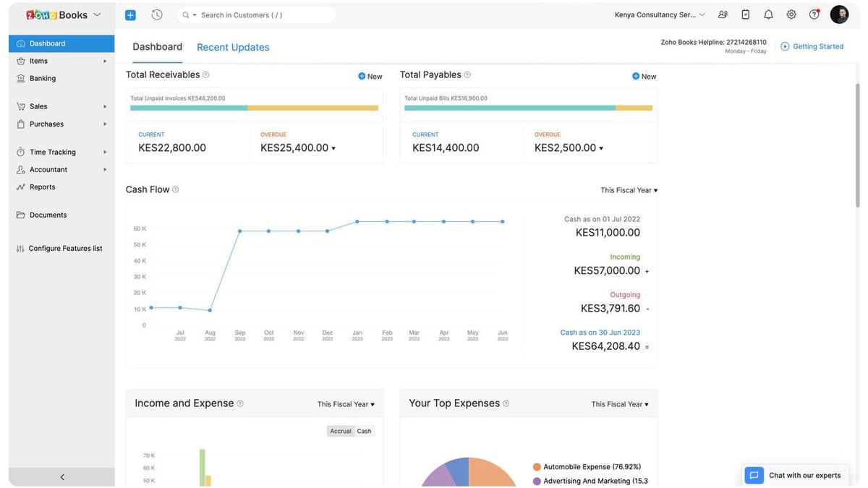Click the Advertising And Marketing purple swatch

[x=537, y=481]
